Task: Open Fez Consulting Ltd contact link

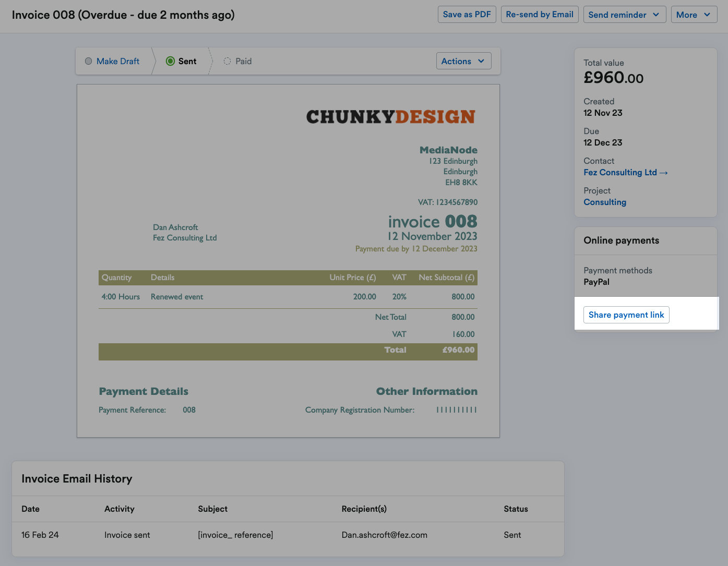Action: [x=625, y=172]
